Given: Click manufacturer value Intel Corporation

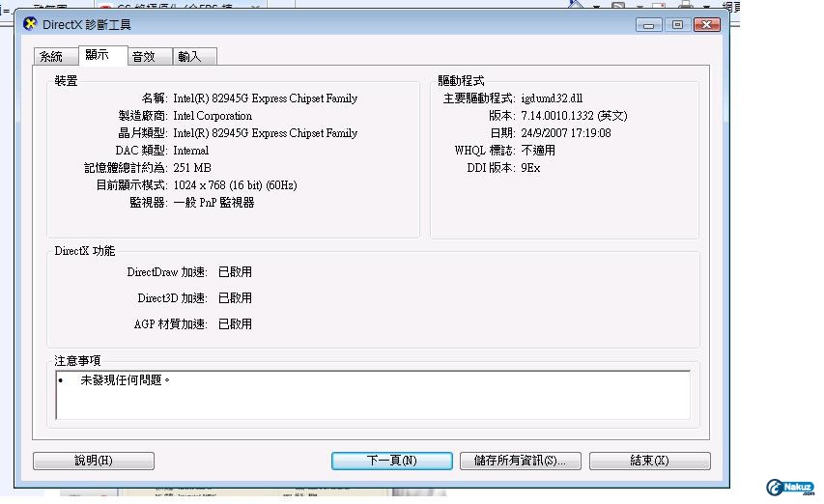Looking at the screenshot, I should pos(213,116).
